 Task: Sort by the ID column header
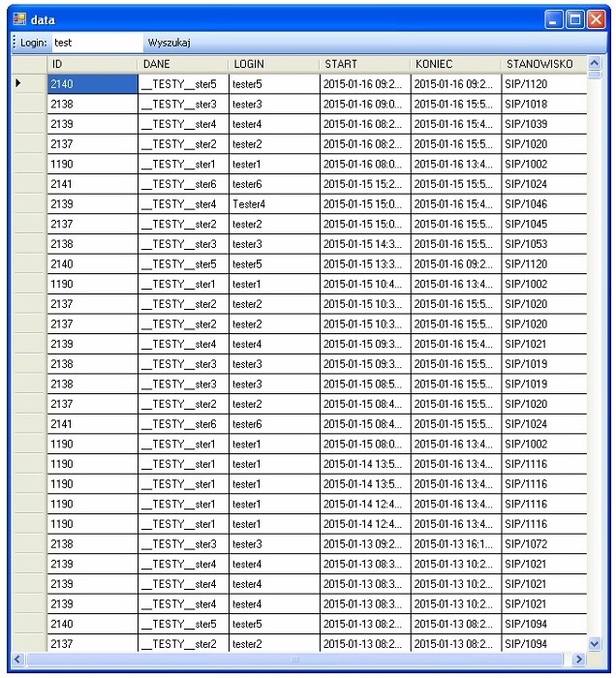[93, 64]
